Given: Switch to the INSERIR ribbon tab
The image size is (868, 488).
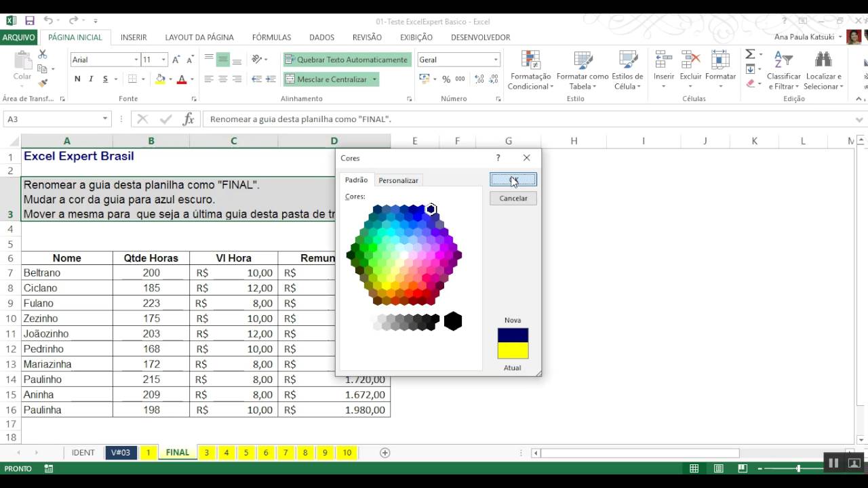Looking at the screenshot, I should 134,37.
